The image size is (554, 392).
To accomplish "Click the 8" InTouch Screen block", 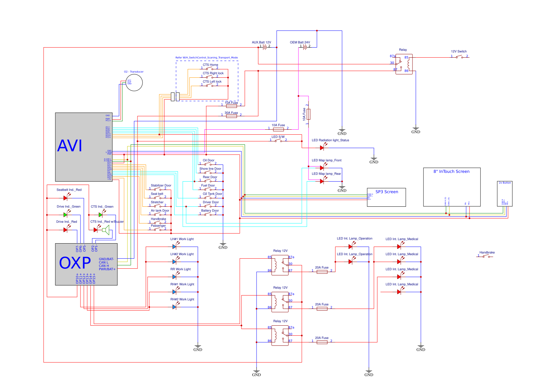I will click(x=452, y=186).
